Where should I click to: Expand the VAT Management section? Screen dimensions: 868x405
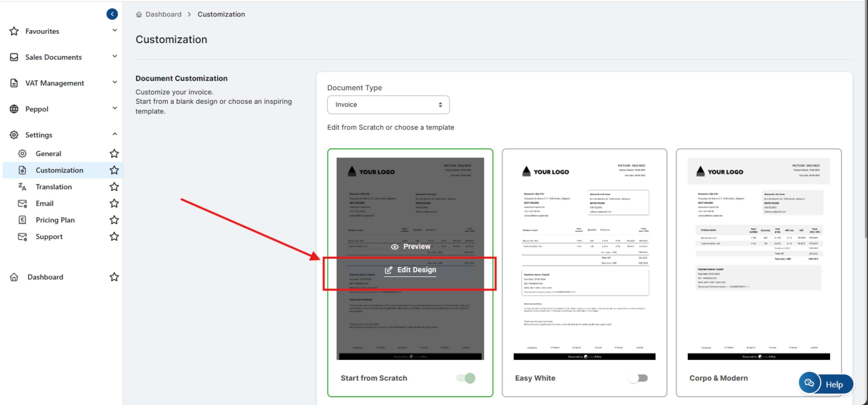pyautogui.click(x=55, y=83)
